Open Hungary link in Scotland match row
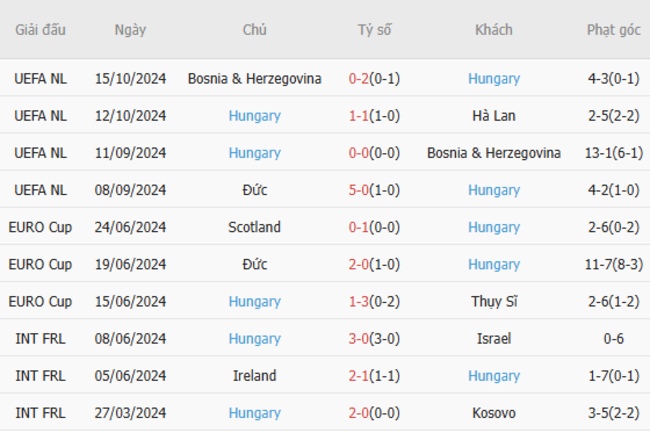 pos(494,227)
